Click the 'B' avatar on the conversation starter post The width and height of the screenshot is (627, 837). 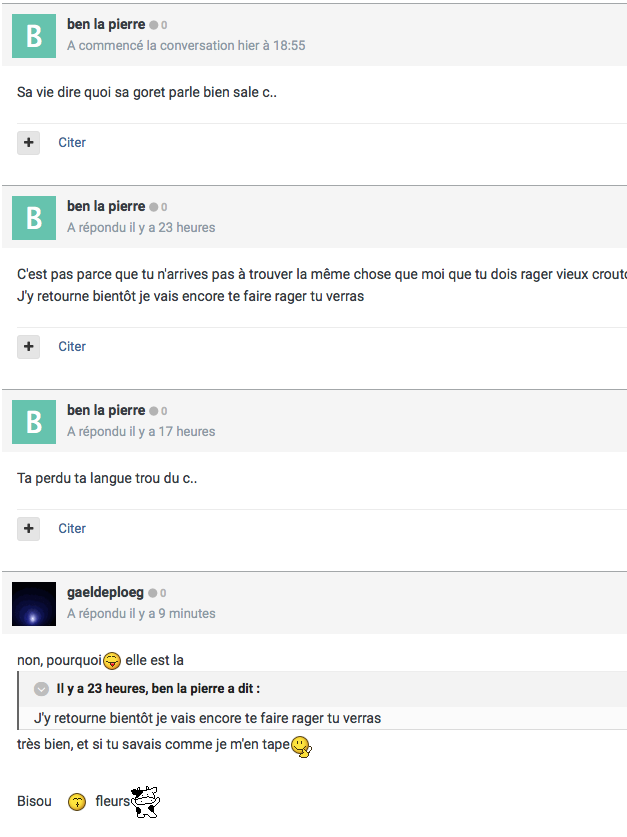[34, 36]
